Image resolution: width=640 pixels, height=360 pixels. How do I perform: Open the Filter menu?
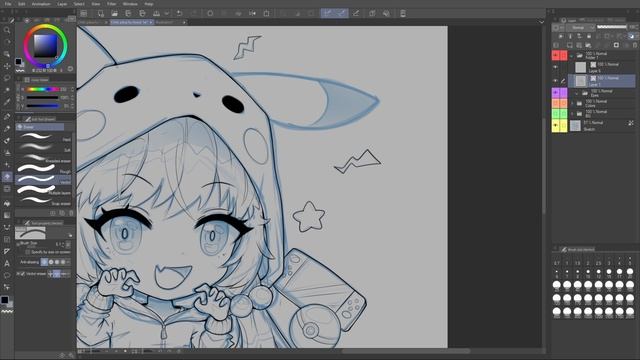(111, 4)
